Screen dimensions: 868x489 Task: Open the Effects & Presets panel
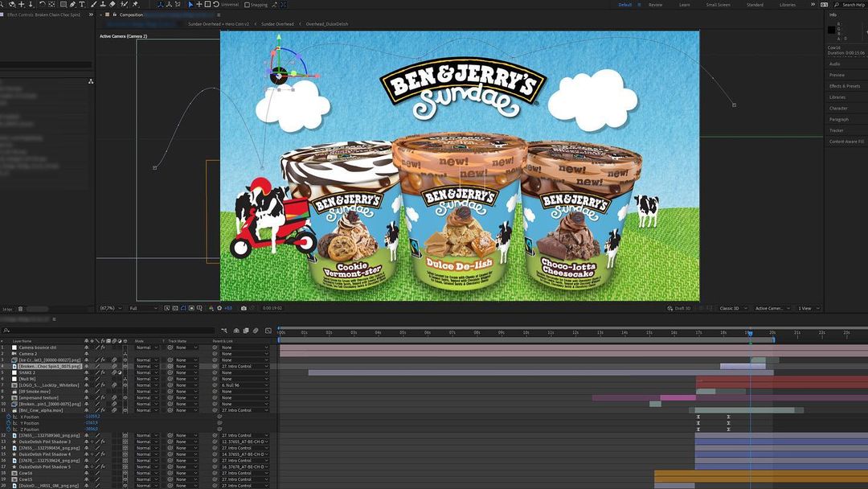pos(845,86)
